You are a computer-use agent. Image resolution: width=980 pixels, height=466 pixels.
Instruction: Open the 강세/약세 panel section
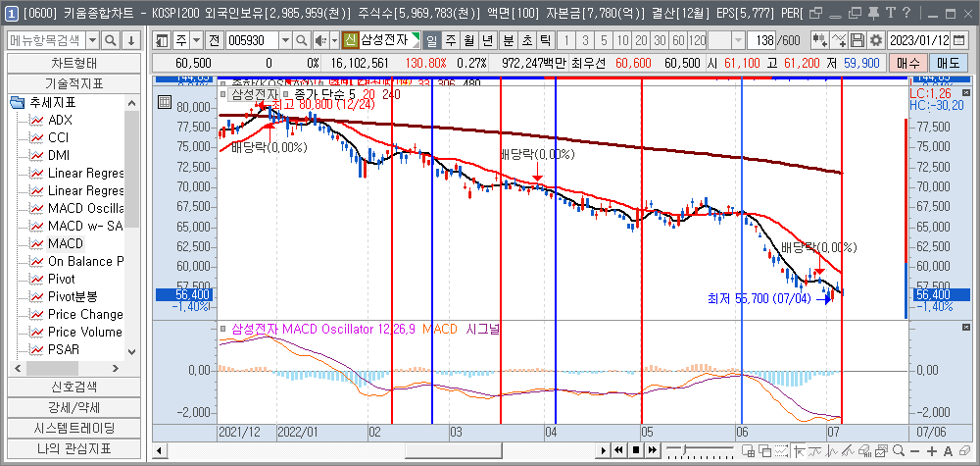point(73,408)
